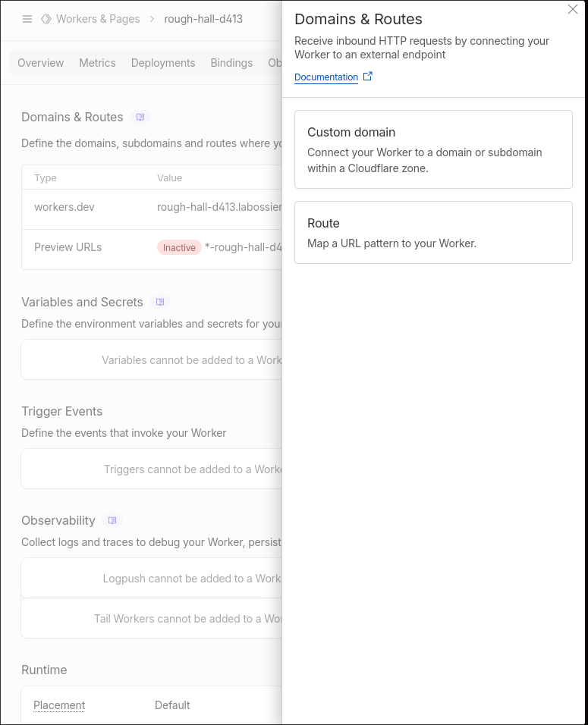
Task: Open the Documentation link
Action: pos(326,77)
